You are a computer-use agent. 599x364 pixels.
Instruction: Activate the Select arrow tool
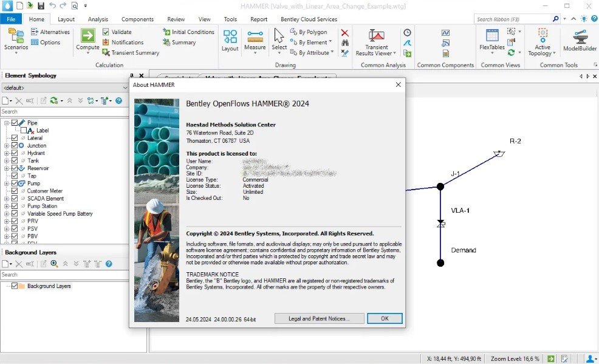[279, 40]
